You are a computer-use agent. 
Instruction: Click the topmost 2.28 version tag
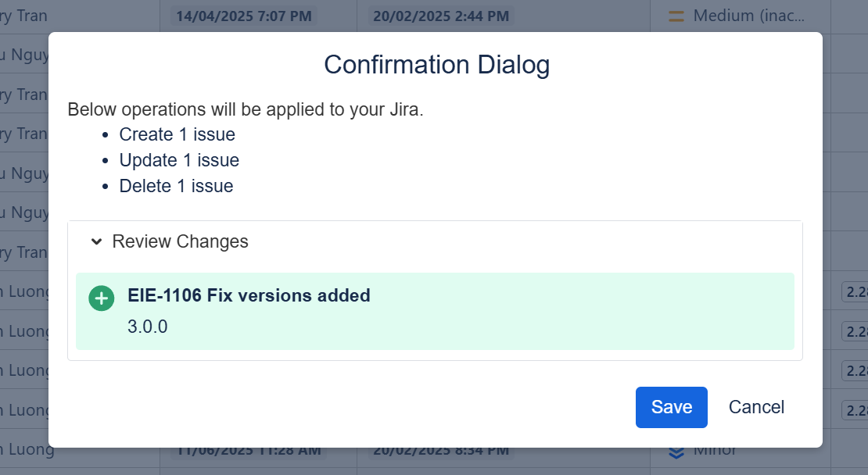855,292
